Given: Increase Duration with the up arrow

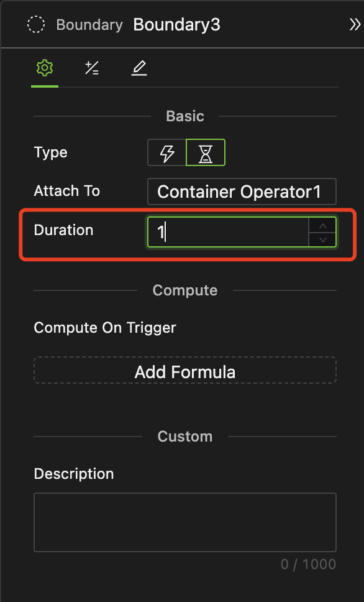Looking at the screenshot, I should click(322, 225).
